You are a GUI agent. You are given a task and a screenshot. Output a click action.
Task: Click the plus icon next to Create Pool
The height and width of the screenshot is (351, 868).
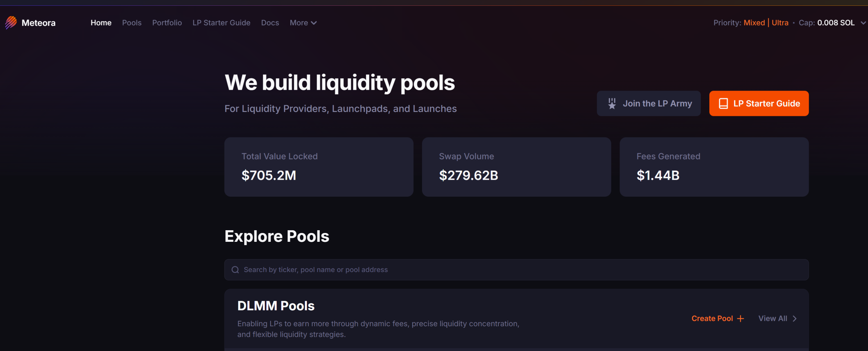click(741, 319)
